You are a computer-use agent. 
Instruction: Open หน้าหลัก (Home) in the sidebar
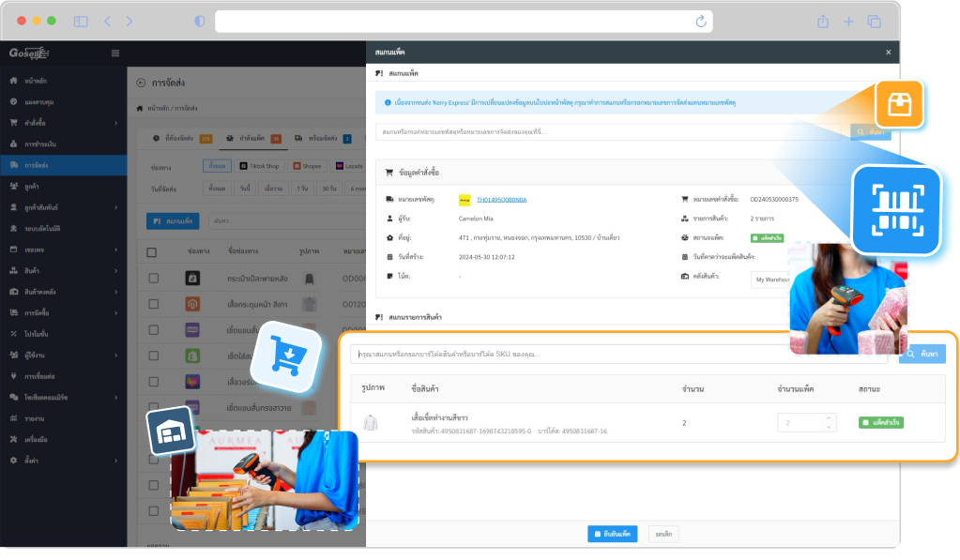point(36,81)
